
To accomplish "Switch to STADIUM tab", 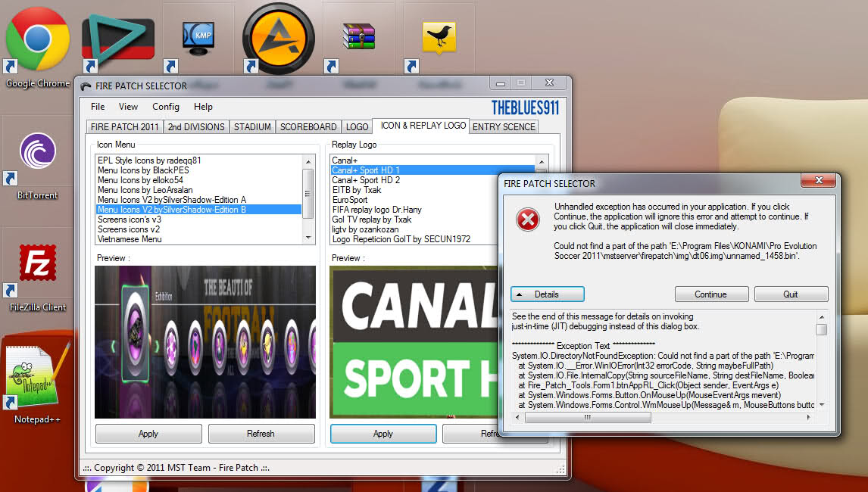I will click(x=252, y=126).
